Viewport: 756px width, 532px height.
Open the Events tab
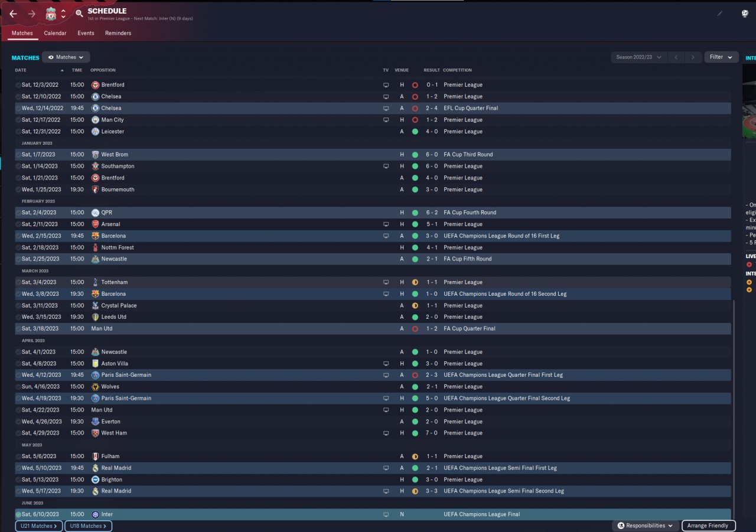[x=86, y=33]
